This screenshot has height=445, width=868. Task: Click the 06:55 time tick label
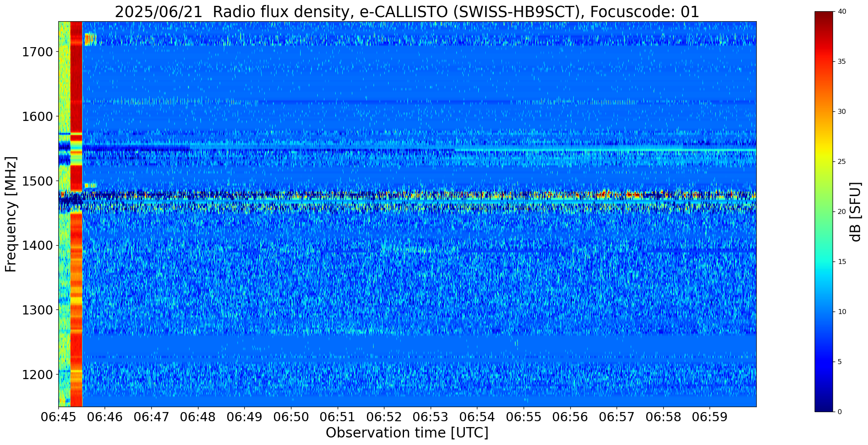point(524,417)
